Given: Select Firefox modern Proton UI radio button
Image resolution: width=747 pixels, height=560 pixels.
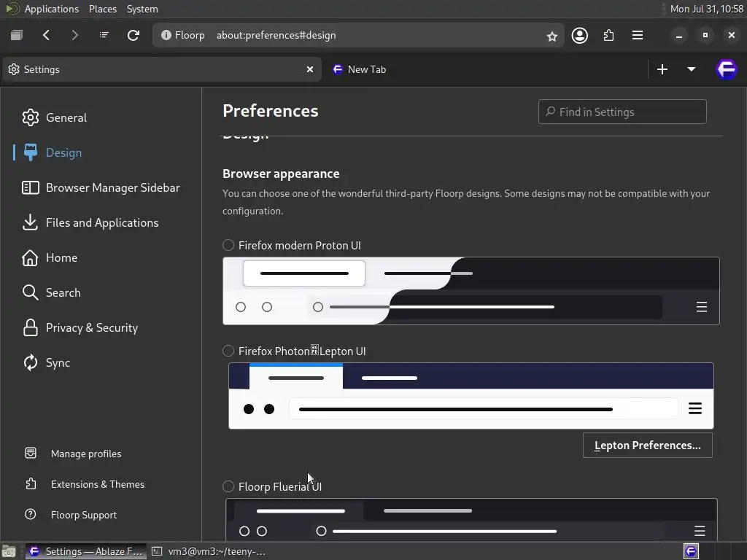Looking at the screenshot, I should point(228,245).
